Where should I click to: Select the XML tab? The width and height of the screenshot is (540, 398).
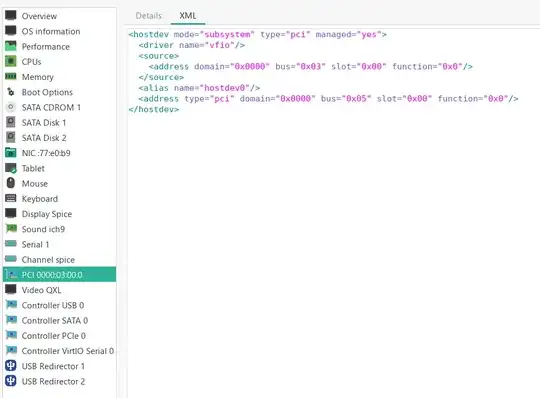pos(188,16)
